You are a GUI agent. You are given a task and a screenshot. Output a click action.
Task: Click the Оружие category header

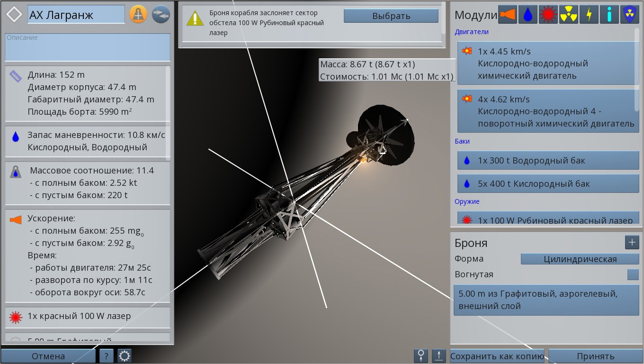467,201
